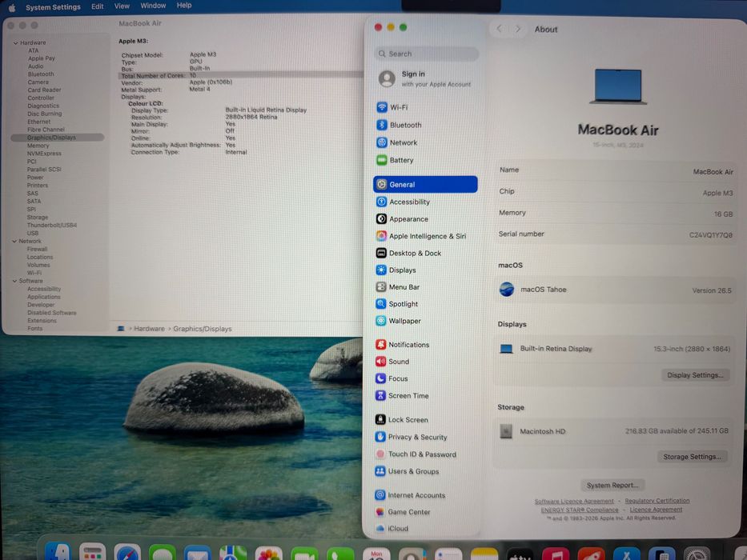Image resolution: width=747 pixels, height=560 pixels.
Task: Click Hardware in the System Report path bar
Action: tap(149, 329)
